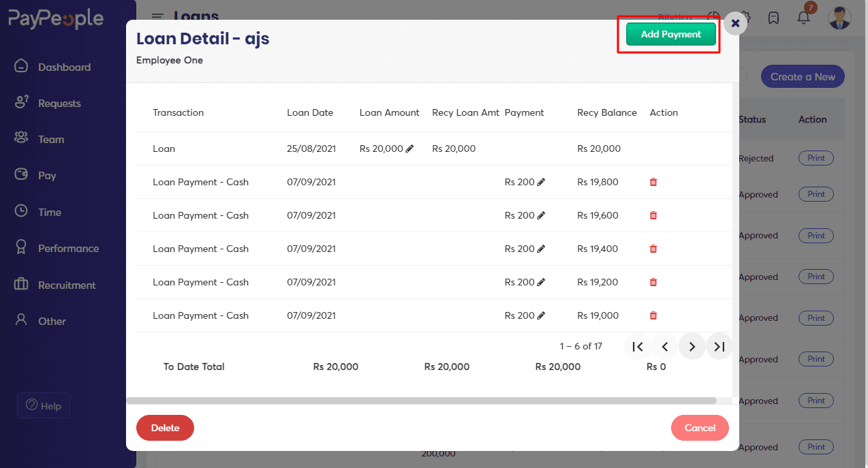Click the Performance award icon

tap(21, 247)
